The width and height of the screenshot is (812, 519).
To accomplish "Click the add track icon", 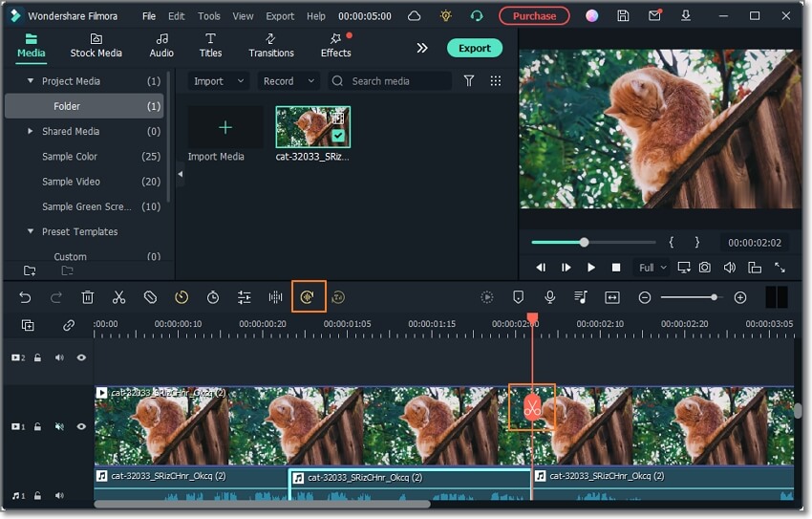I will (x=28, y=325).
